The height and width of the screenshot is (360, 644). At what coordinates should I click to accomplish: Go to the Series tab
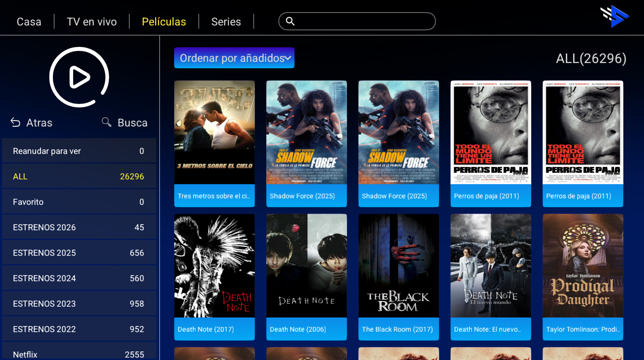[226, 22]
